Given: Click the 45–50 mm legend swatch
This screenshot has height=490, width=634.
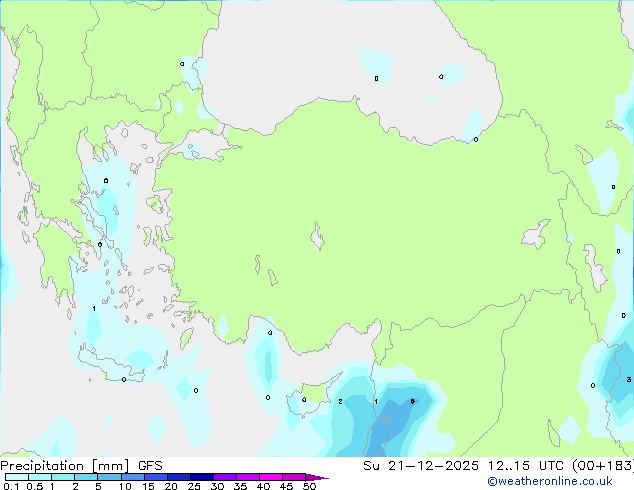Looking at the screenshot, I should tap(294, 477).
